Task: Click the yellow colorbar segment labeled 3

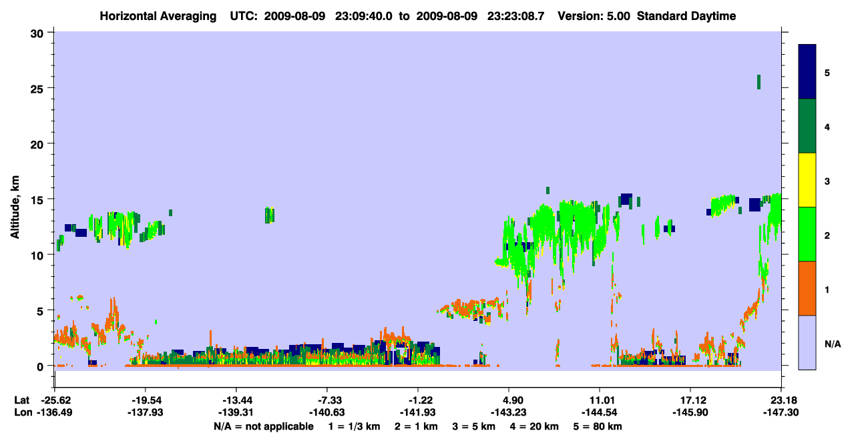Action: click(x=807, y=180)
